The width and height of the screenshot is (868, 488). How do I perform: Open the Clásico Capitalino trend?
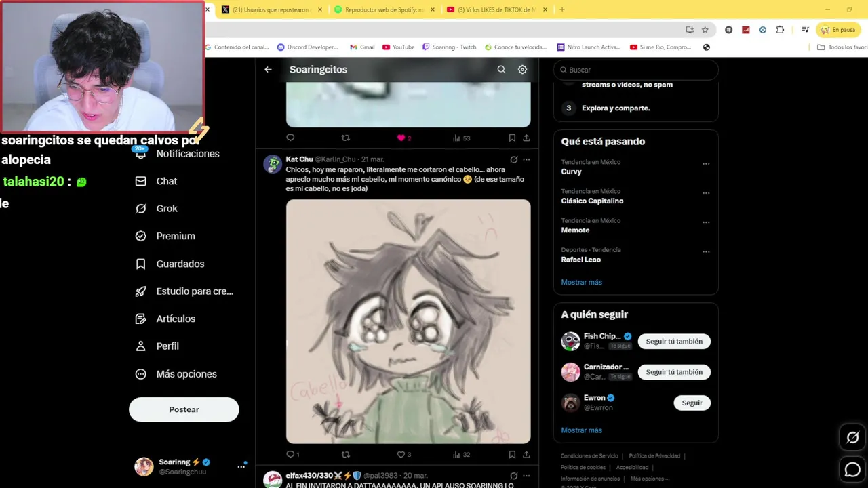point(592,201)
